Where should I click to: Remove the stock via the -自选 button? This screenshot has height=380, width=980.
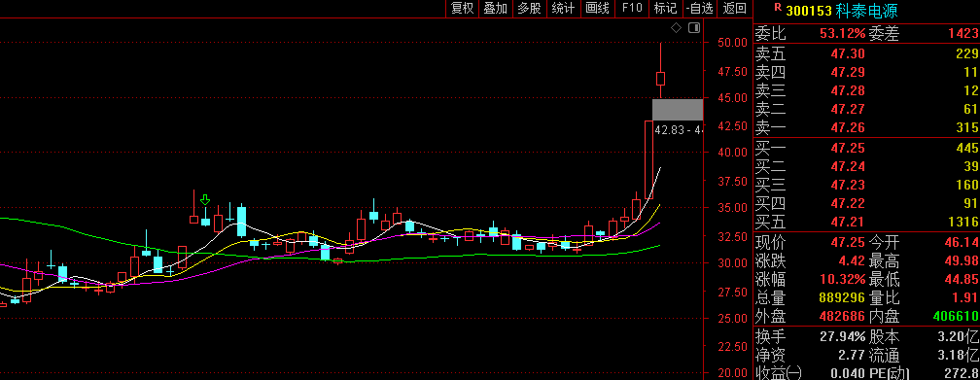[699, 8]
